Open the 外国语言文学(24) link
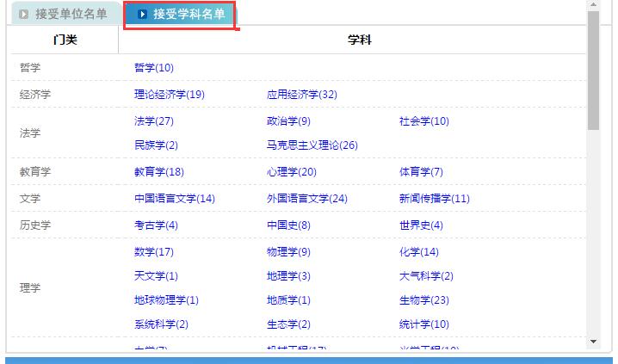 pos(307,199)
